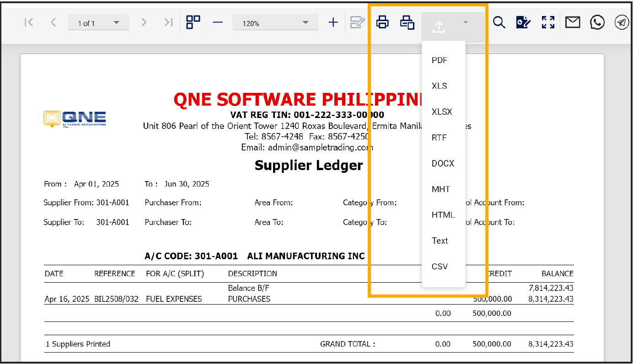Share the report via WhatsApp

tap(597, 22)
